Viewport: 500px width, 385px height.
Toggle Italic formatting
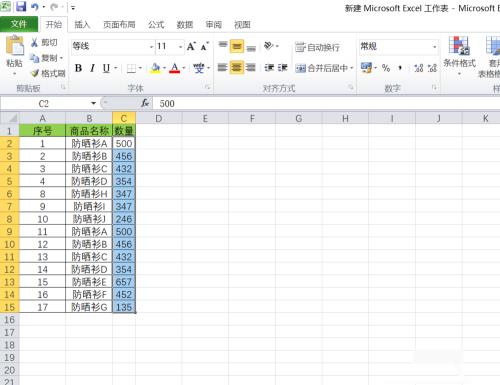point(92,68)
